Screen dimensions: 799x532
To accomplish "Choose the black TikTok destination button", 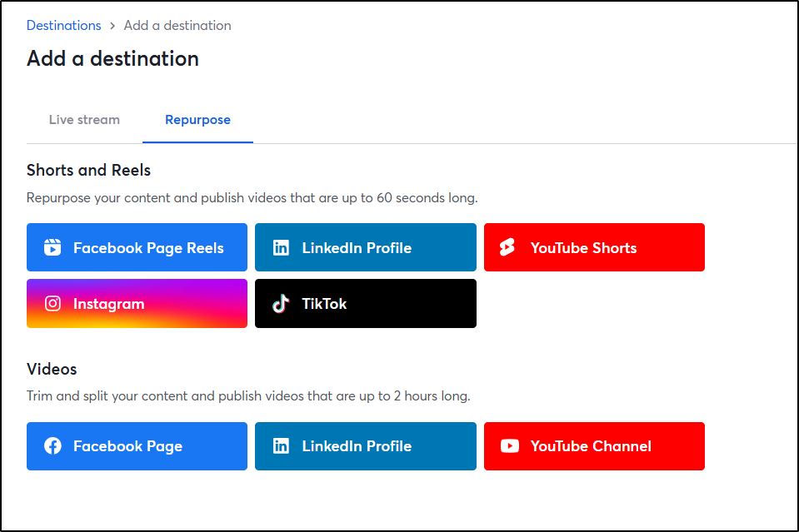I will pyautogui.click(x=365, y=304).
